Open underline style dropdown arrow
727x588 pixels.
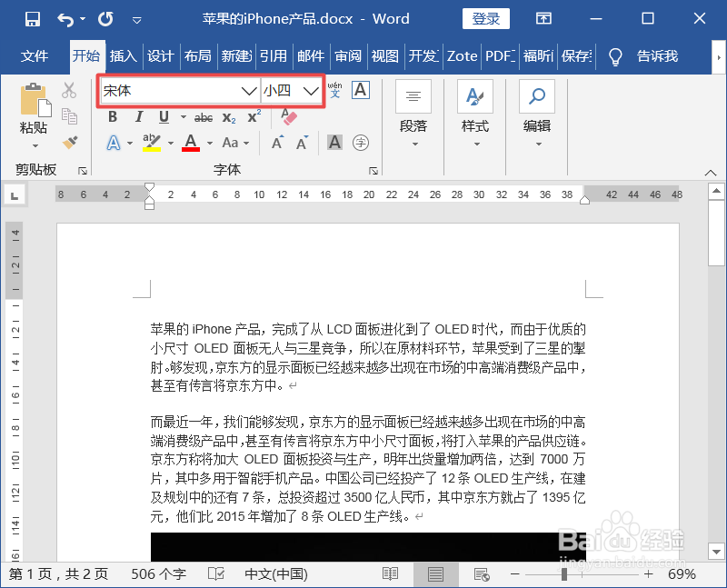184,117
